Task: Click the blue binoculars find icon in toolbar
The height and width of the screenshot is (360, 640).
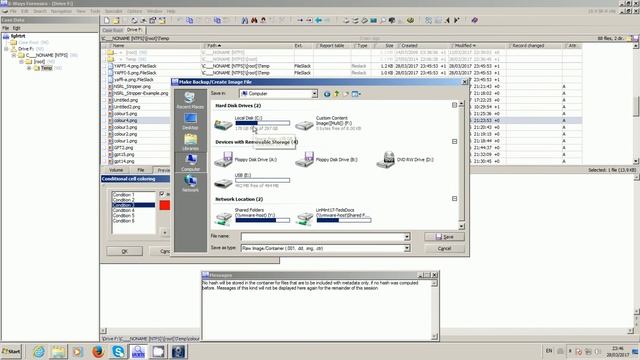Action: click(244, 20)
